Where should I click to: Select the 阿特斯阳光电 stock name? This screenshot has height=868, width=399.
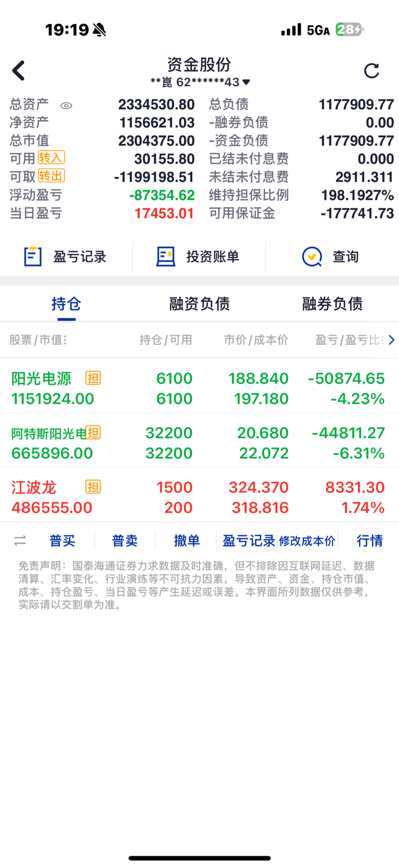(48, 433)
